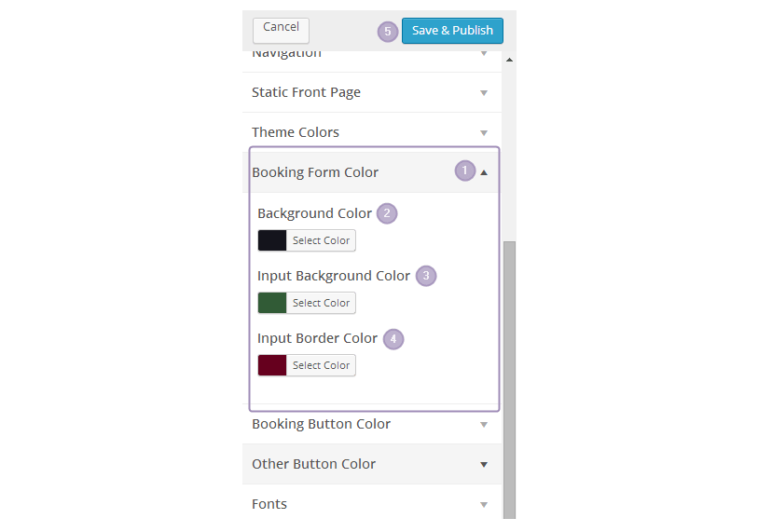
Task: Open the Navigation section
Action: (287, 55)
